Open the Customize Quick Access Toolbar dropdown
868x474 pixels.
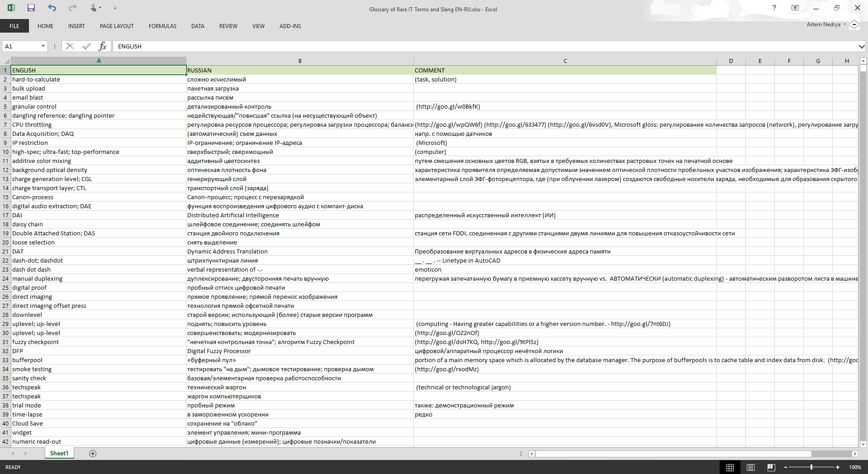(x=115, y=8)
